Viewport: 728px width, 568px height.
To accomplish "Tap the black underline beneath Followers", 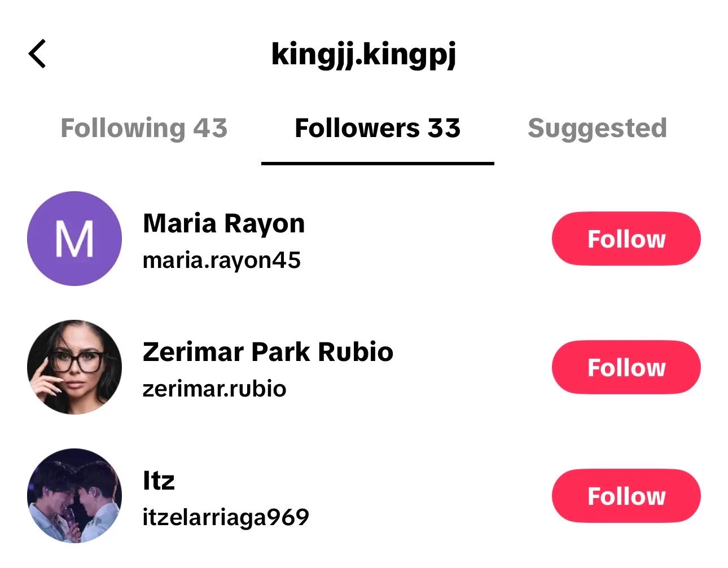I will point(378,164).
